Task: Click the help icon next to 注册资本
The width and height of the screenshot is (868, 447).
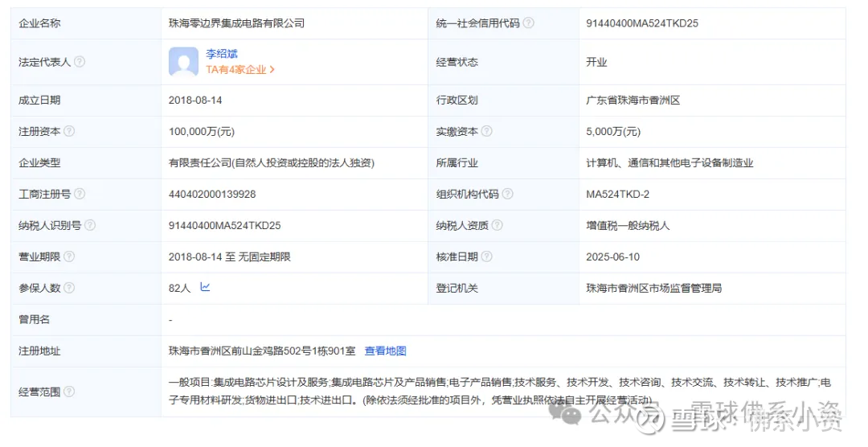Action: click(69, 131)
